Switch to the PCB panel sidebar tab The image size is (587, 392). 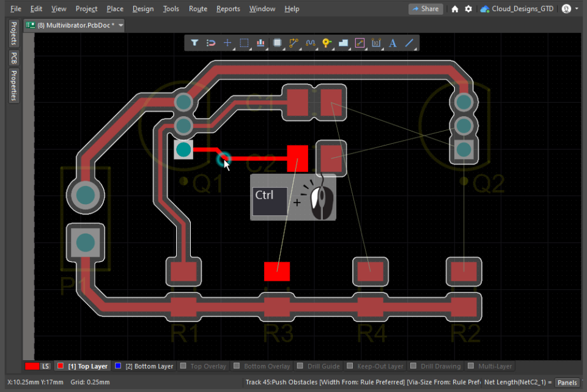pos(13,57)
